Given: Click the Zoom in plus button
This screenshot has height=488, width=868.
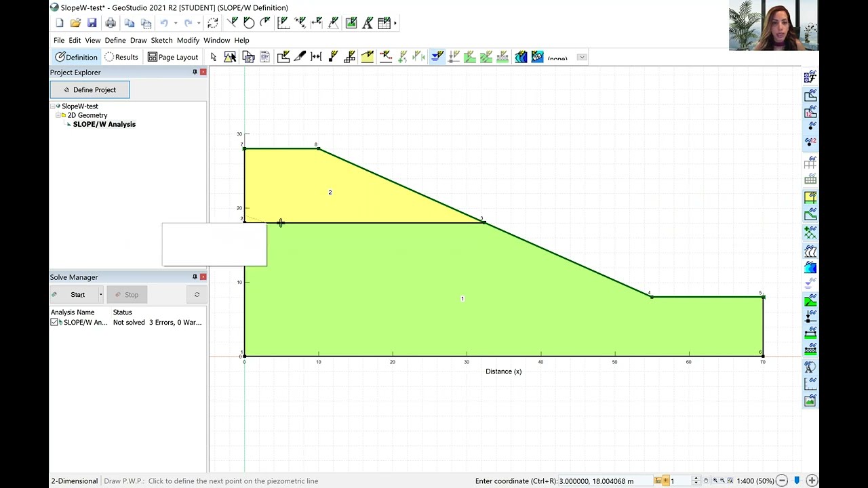Looking at the screenshot, I should [x=811, y=481].
